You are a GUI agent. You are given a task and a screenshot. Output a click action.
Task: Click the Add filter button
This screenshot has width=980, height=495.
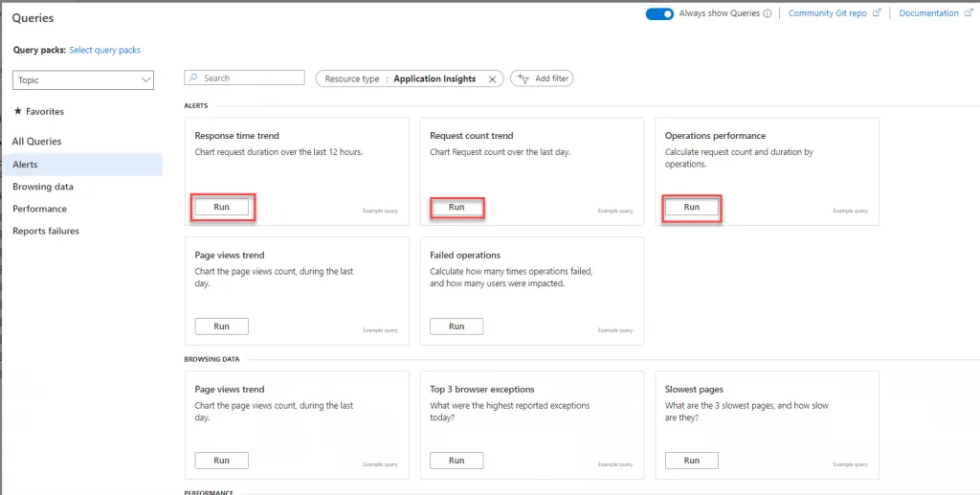click(x=542, y=79)
